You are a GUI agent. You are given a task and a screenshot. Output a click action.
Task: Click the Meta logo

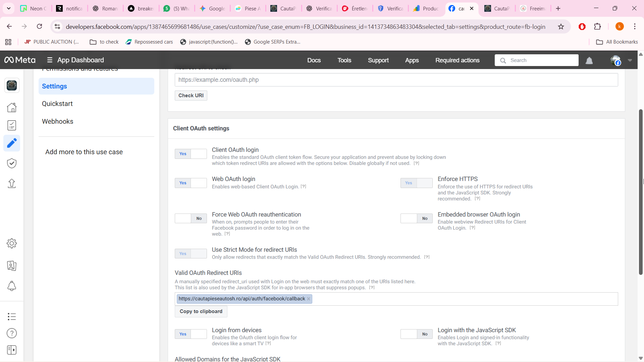click(x=20, y=60)
